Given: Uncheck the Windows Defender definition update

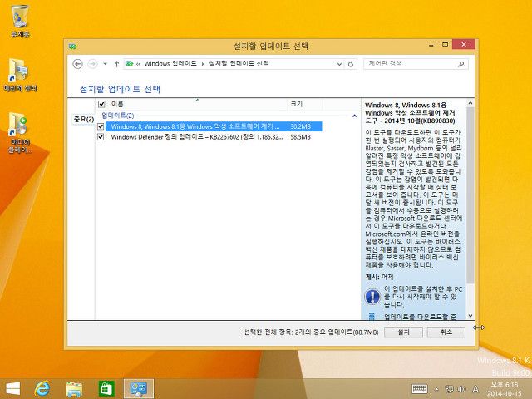Looking at the screenshot, I should coord(101,137).
